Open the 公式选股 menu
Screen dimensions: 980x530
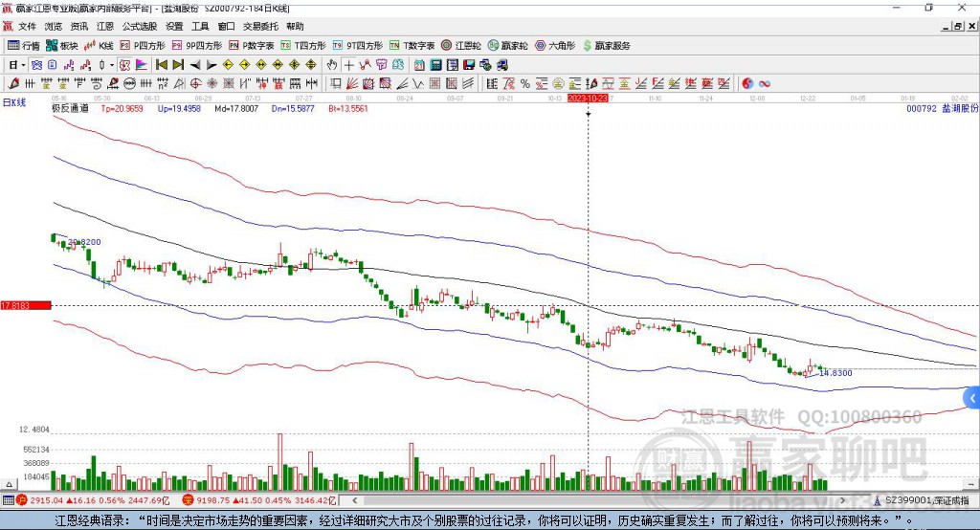[140, 26]
